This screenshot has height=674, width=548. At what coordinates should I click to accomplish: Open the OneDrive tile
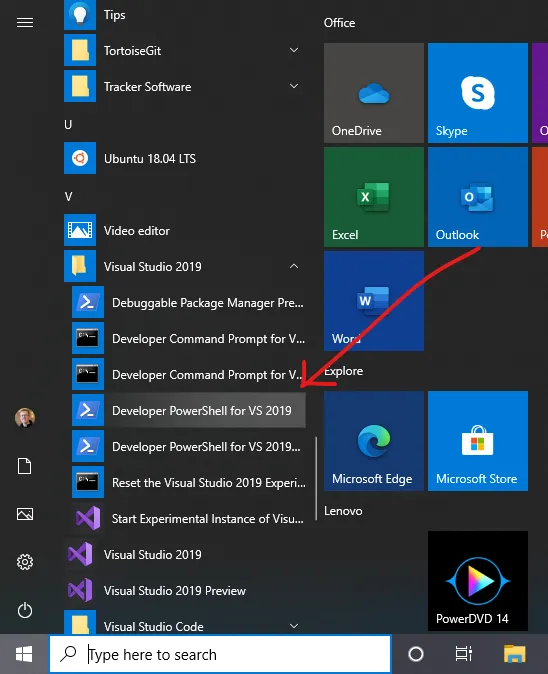click(x=374, y=93)
